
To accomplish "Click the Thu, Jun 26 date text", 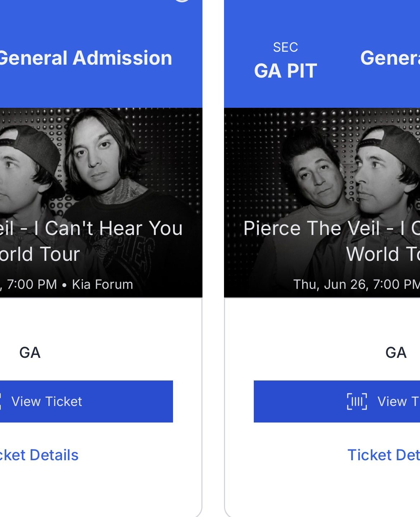I will click(330, 284).
